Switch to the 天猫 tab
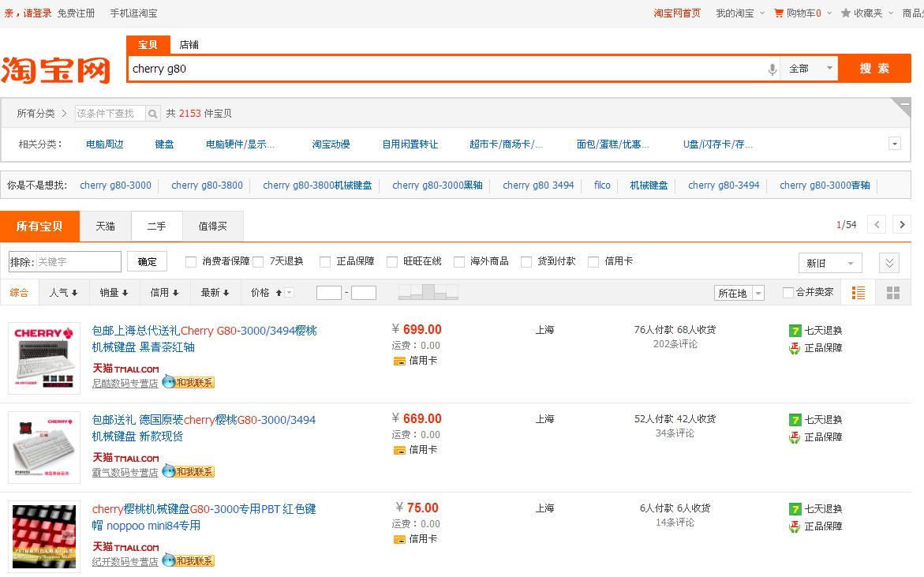924x577 pixels. click(105, 226)
